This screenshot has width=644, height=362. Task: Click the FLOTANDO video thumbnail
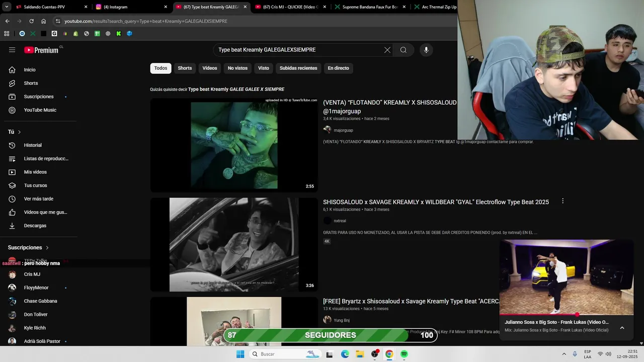click(234, 145)
